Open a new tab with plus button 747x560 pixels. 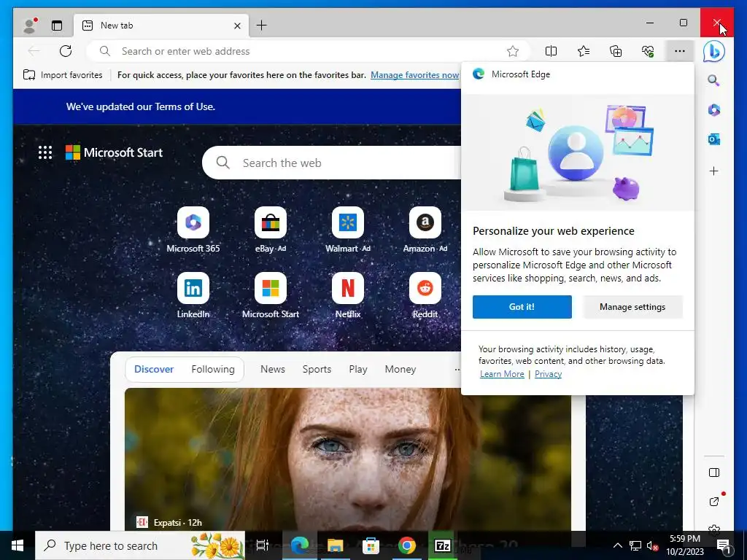click(262, 26)
